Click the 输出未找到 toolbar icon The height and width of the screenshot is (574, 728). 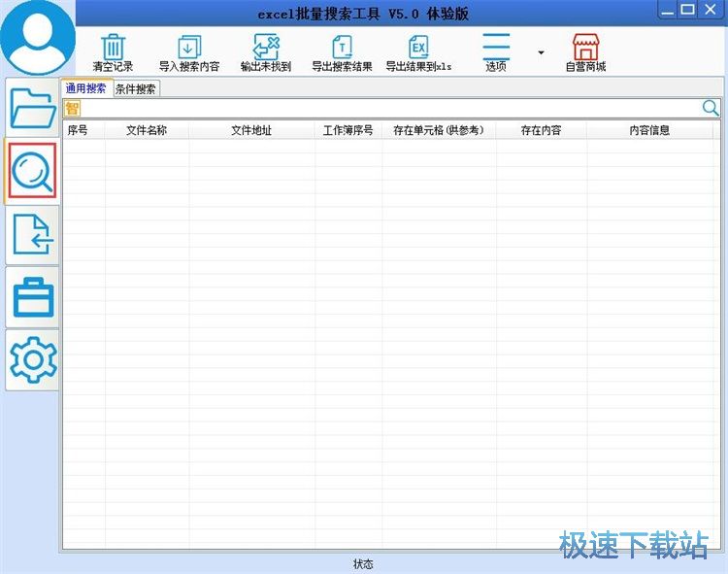coord(266,47)
